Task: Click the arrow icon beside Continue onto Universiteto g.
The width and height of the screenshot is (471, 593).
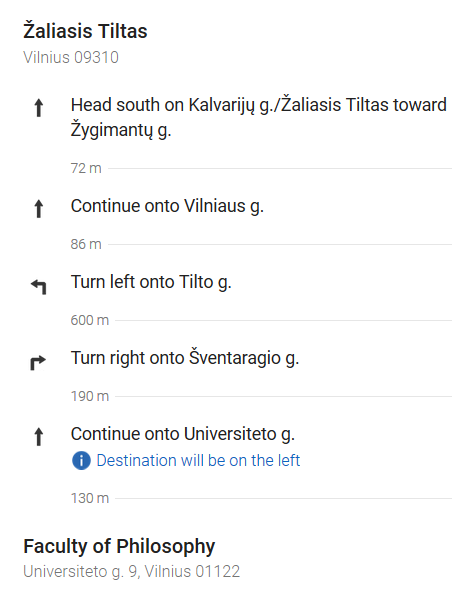Action: tap(39, 437)
